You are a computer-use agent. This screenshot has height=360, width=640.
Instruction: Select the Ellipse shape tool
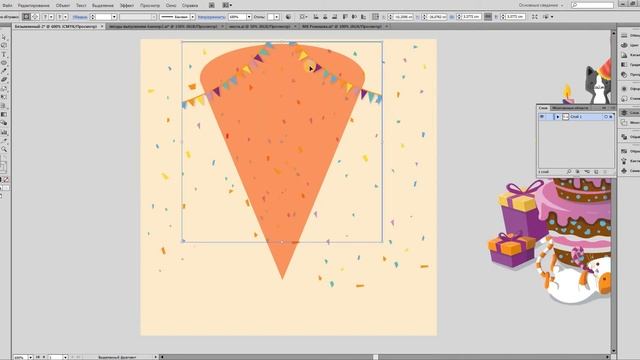point(4,63)
